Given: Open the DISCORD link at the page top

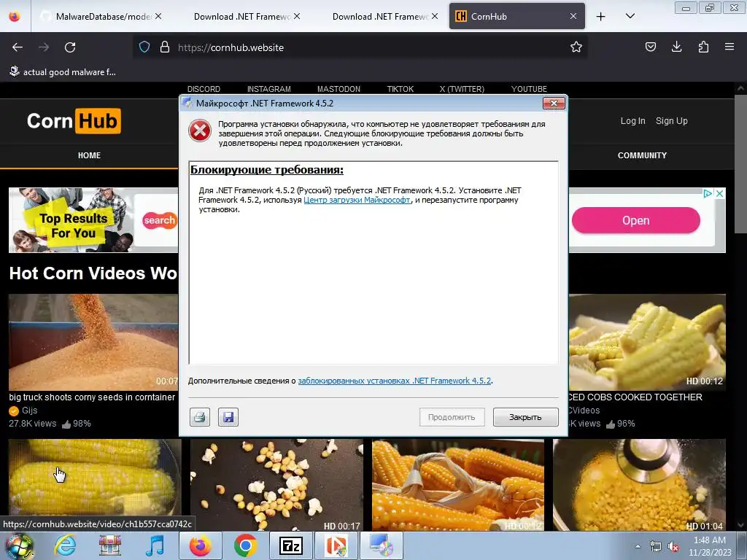Looking at the screenshot, I should point(204,89).
